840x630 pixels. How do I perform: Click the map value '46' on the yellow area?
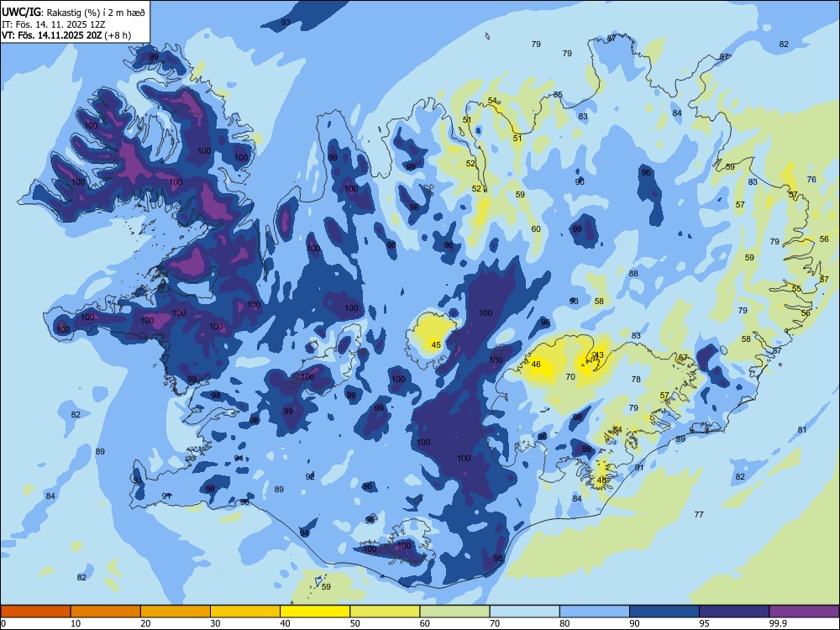click(x=536, y=365)
